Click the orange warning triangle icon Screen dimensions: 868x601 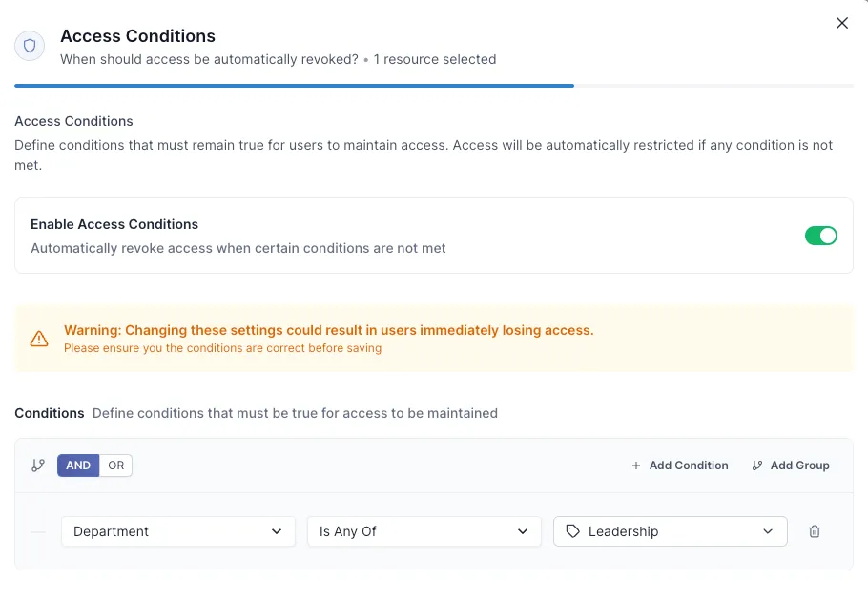click(x=39, y=339)
